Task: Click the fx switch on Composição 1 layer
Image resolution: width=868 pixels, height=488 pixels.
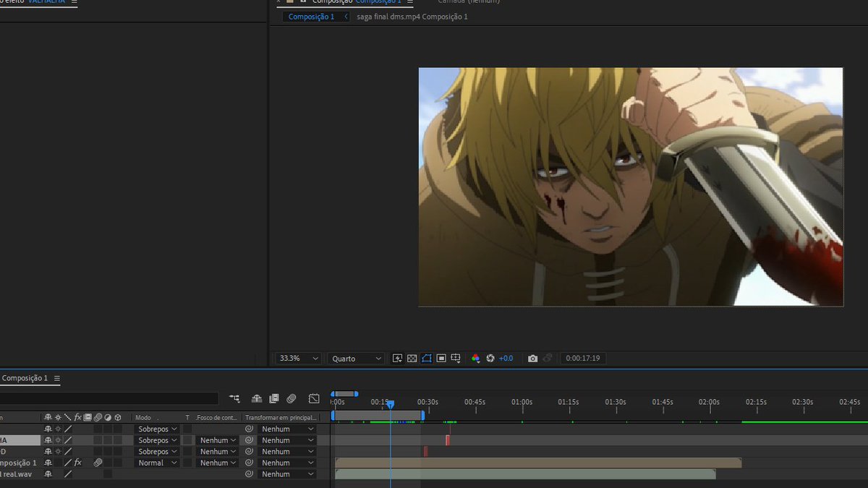Action: click(x=78, y=463)
